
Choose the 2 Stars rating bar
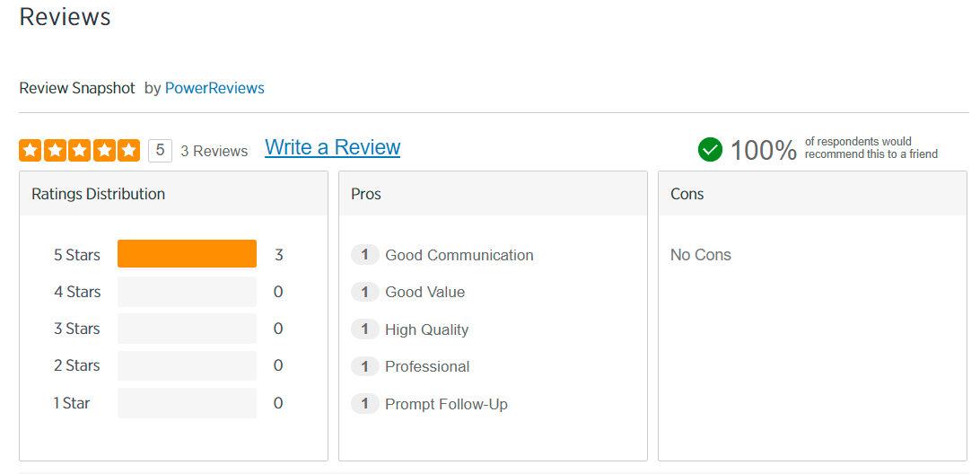(187, 365)
